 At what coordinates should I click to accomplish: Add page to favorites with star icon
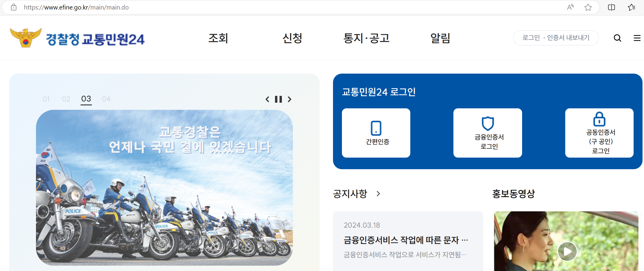coord(588,7)
